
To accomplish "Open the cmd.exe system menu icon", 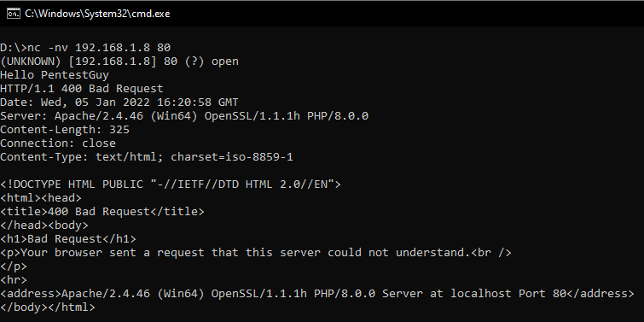I will tap(13, 14).
